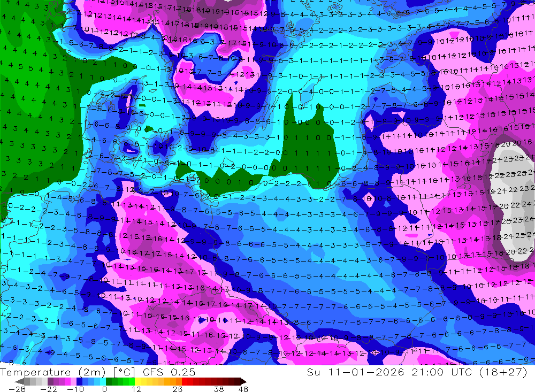Click the "Temperature (2m)" title text
Viewport: 535px width, 392px height.
click(53, 372)
